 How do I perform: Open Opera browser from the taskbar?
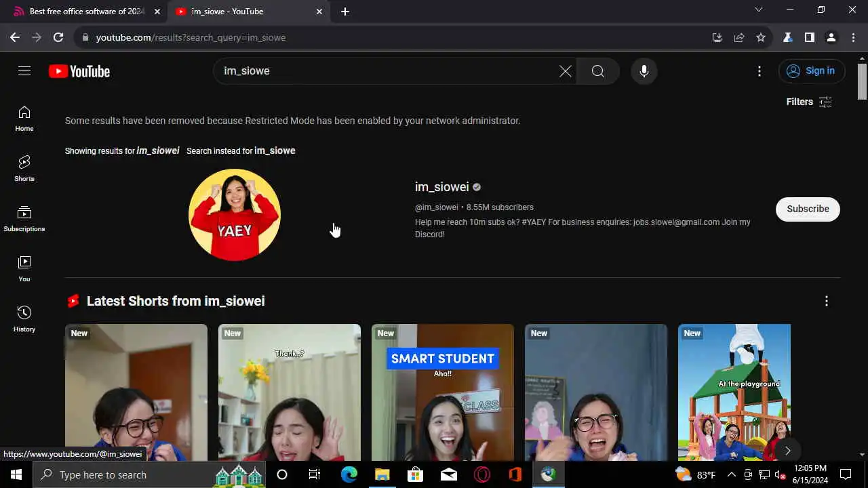click(482, 474)
